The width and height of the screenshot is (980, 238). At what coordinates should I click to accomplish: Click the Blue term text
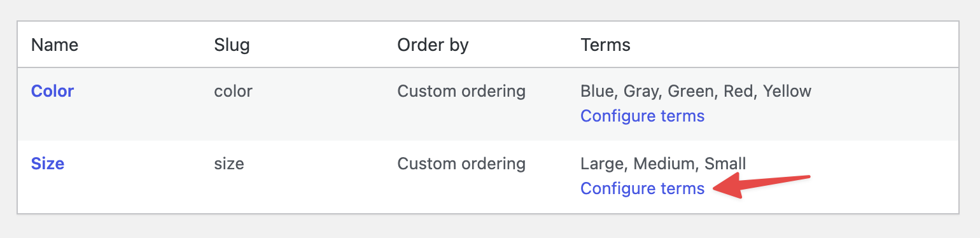point(598,92)
